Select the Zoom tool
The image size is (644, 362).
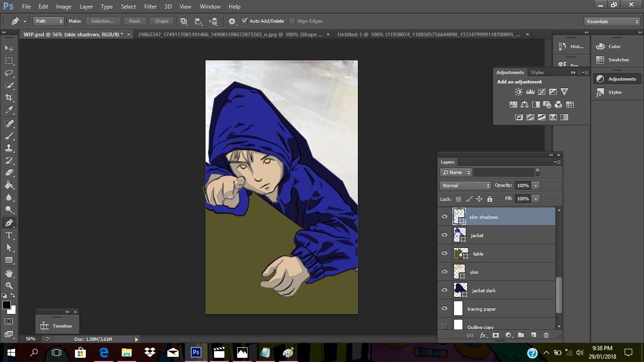click(9, 285)
